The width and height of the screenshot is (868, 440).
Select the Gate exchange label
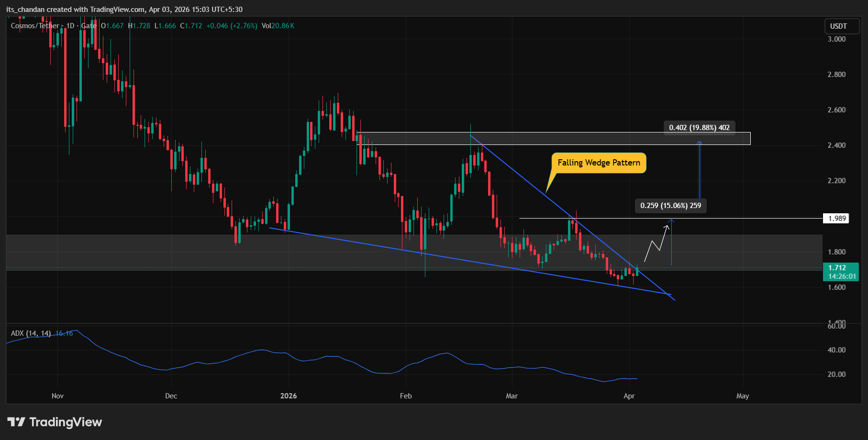pos(89,26)
